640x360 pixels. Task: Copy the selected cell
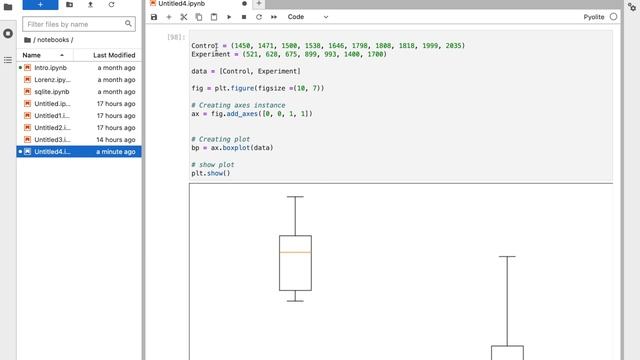coord(199,17)
